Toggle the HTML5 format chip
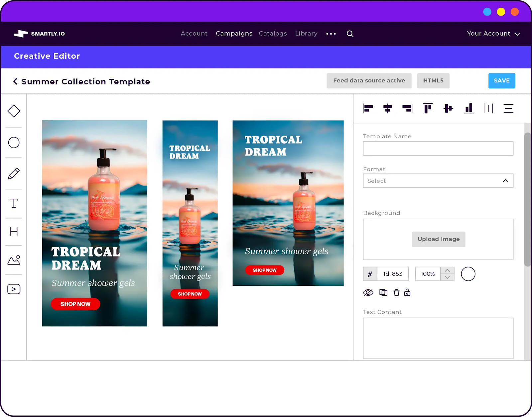Viewport: 532px width, 417px height. pos(433,81)
